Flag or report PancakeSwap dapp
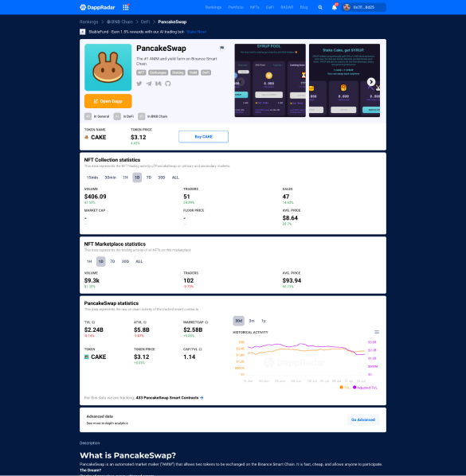The width and height of the screenshot is (466, 476). (222, 48)
